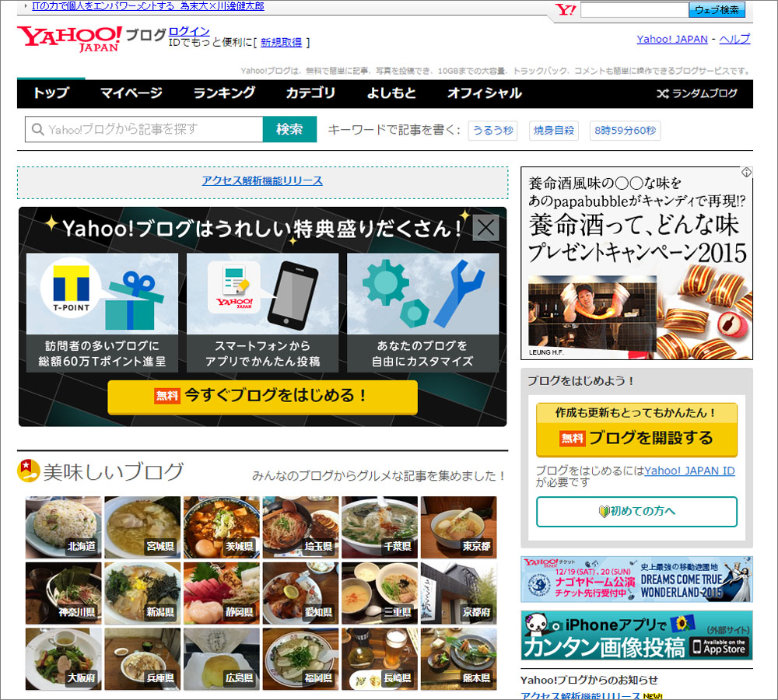Image resolution: width=778 pixels, height=700 pixels.
Task: Open the アクセス解析機能リリース notice link
Action: click(262, 181)
